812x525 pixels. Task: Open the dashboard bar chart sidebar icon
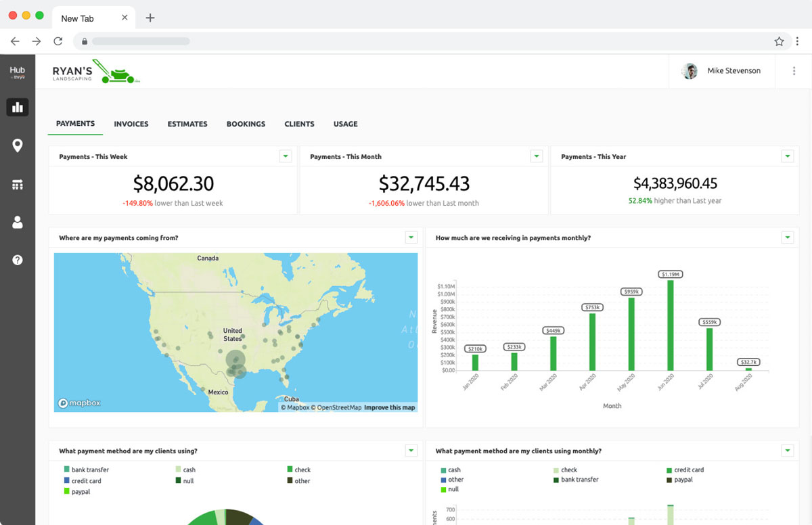tap(18, 107)
